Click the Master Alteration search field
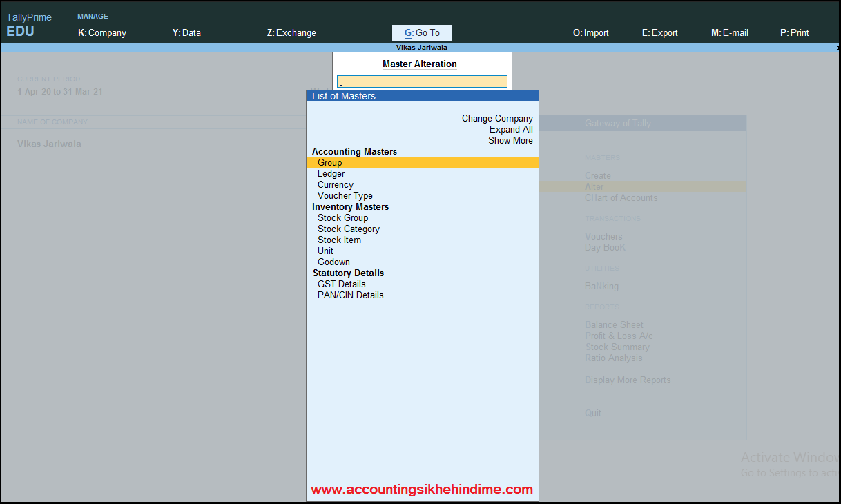 pos(422,81)
